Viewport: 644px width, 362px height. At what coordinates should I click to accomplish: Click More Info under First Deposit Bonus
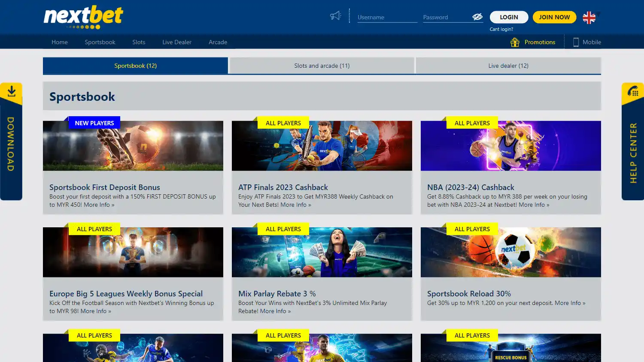[99, 205]
